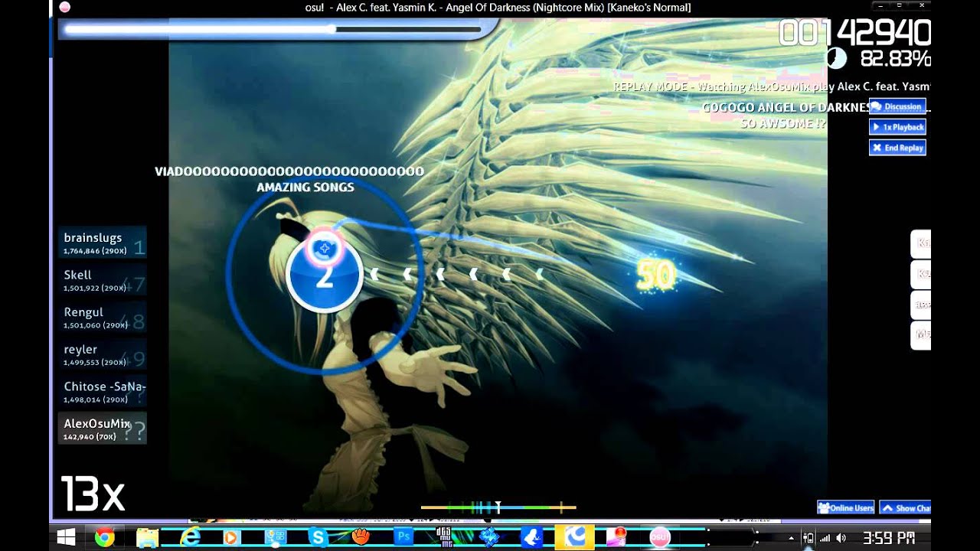Image resolution: width=980 pixels, height=551 pixels.
Task: Open the Windows Start menu
Action: 67,537
